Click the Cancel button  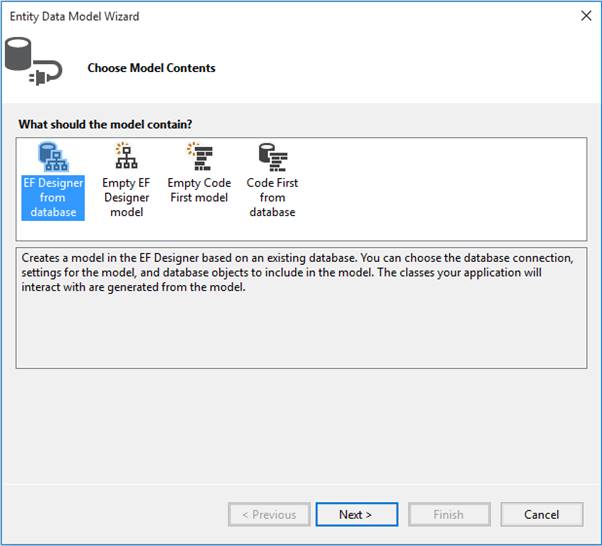pyautogui.click(x=542, y=515)
